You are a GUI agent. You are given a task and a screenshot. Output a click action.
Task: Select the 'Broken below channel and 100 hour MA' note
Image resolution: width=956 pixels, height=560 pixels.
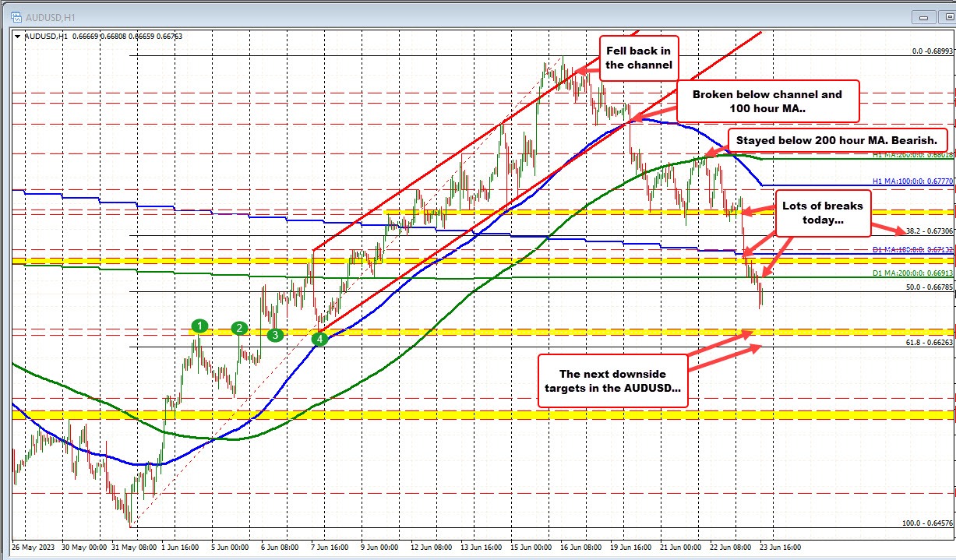pyautogui.click(x=767, y=101)
